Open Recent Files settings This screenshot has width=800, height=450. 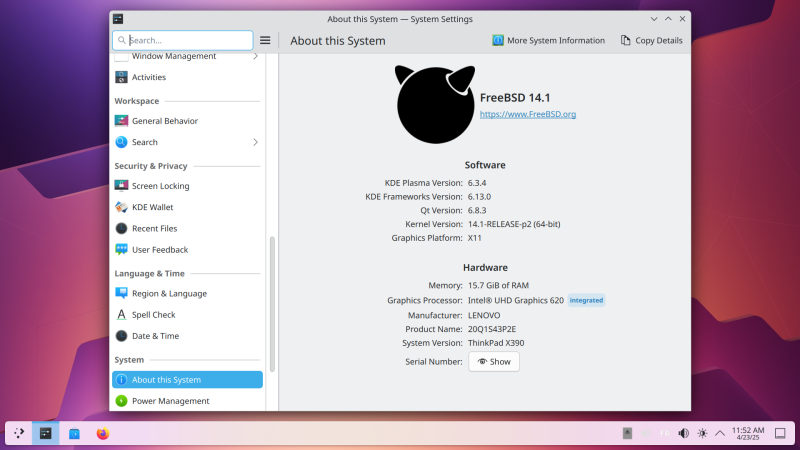click(187, 229)
